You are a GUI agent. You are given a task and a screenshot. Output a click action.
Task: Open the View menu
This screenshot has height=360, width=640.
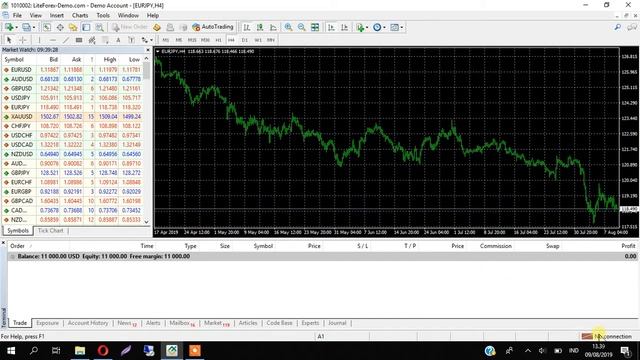36,16
